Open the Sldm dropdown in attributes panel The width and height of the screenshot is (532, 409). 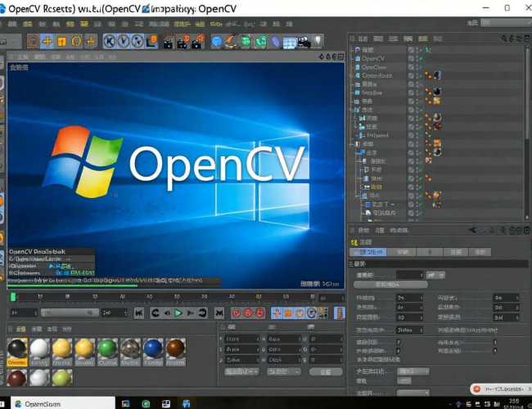point(409,330)
